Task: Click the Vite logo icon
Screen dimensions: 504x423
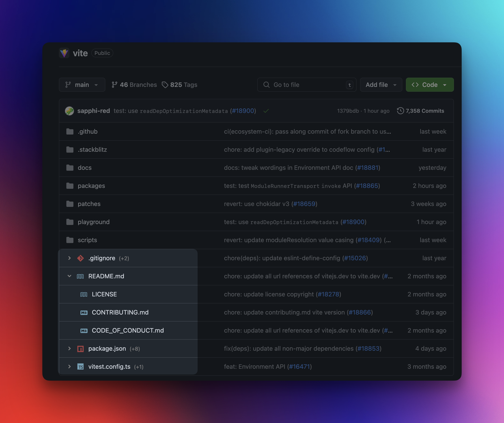Action: 64,53
